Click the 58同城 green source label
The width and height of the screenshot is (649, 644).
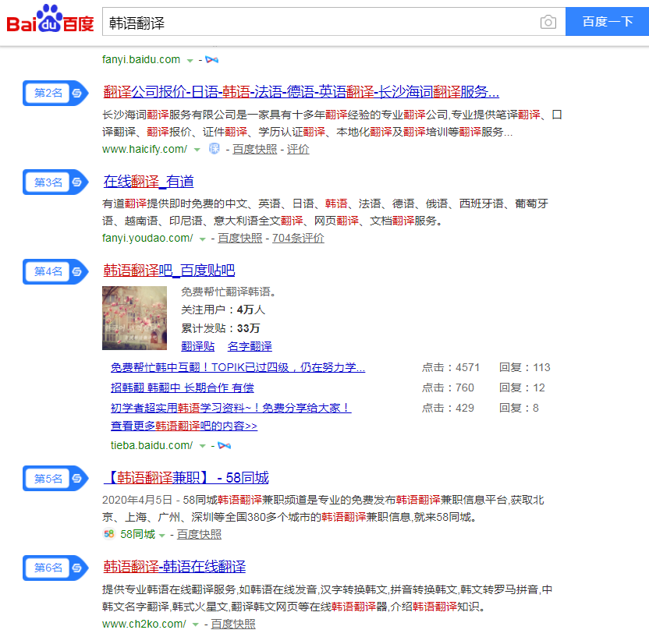coord(137,534)
